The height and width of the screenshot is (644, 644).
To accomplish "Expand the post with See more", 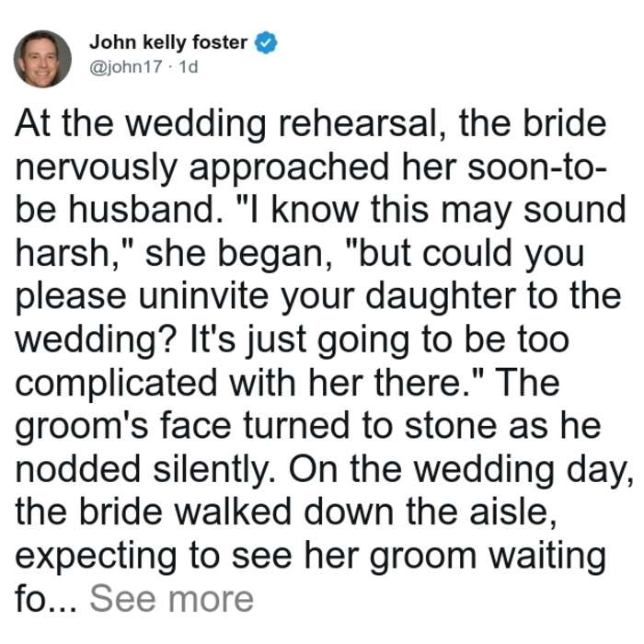I will 172,599.
